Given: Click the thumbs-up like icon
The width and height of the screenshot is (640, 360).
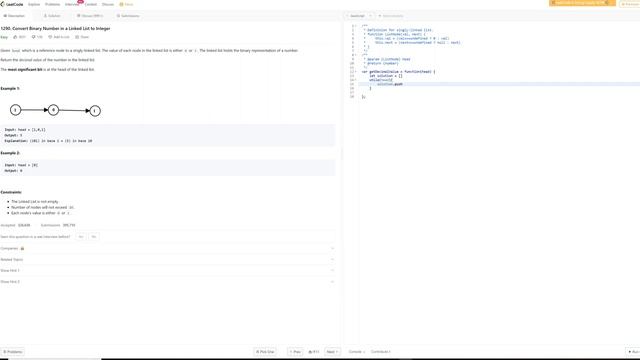Looking at the screenshot, I should pos(16,37).
